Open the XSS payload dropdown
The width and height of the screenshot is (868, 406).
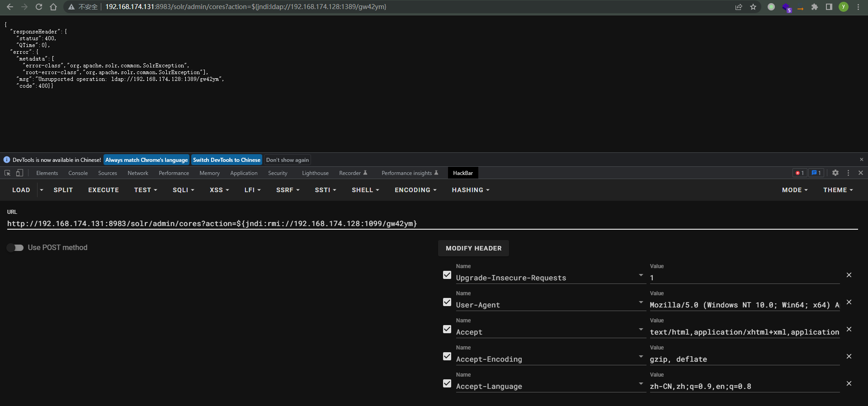[x=219, y=190]
